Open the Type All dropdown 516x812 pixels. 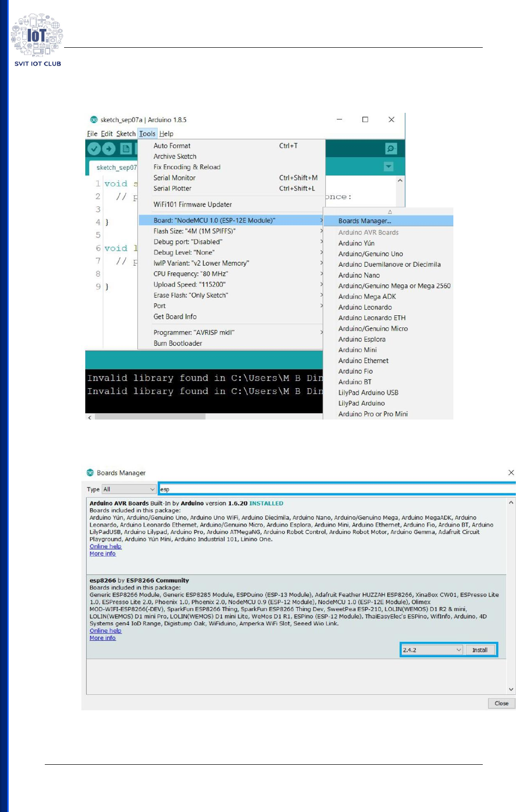tap(129, 489)
